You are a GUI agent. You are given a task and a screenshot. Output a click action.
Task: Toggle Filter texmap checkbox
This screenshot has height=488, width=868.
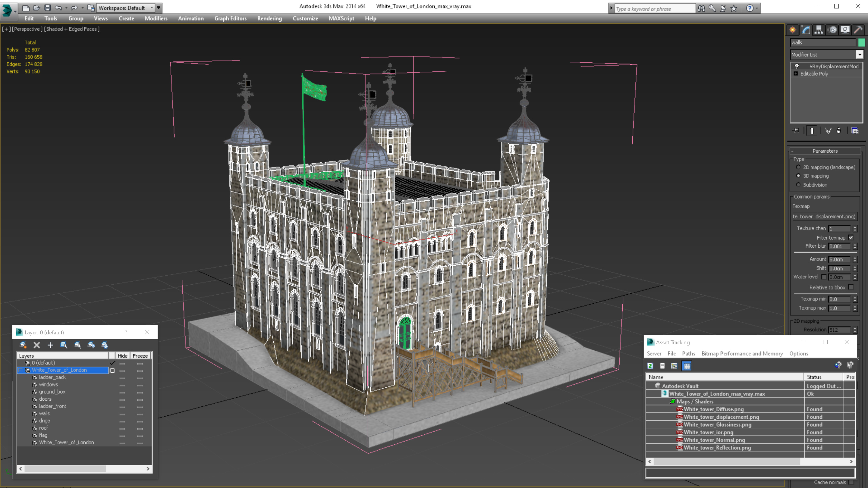tap(851, 238)
